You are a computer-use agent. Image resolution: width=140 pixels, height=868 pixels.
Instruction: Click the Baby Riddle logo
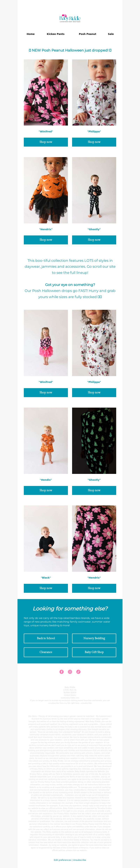(x=70, y=18)
